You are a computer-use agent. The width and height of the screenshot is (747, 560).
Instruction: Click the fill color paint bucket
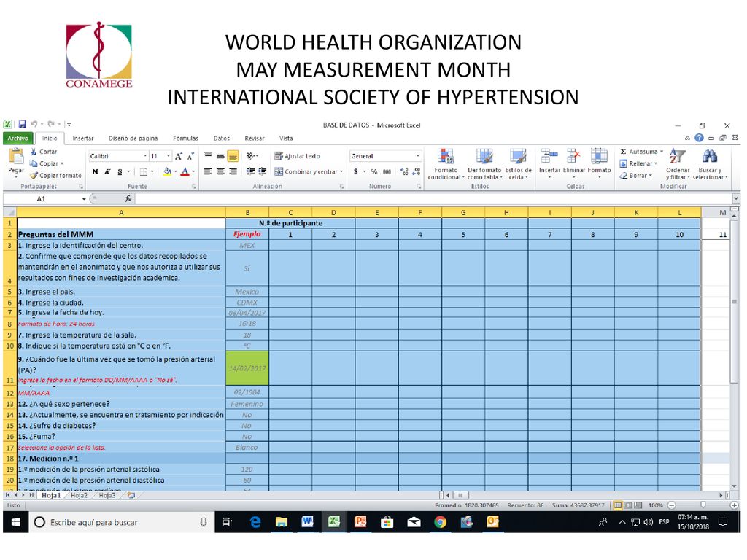point(167,171)
